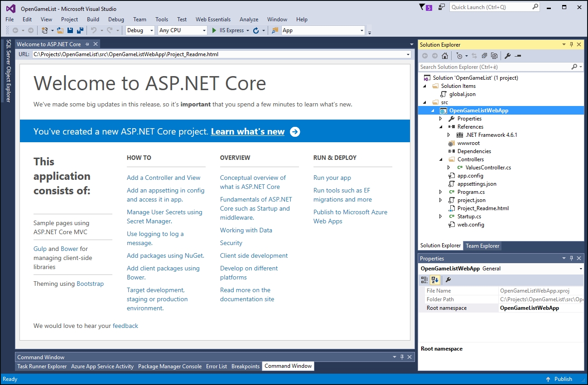Screen dimensions: 588x385
Task: Open the Learn what's new link
Action: coord(248,132)
